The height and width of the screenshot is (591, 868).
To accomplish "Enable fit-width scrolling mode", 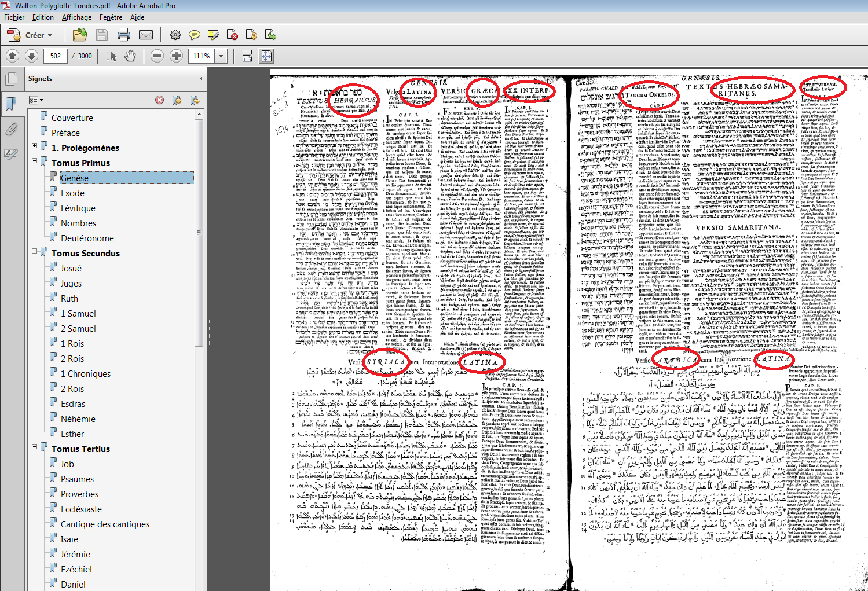I will tap(247, 56).
